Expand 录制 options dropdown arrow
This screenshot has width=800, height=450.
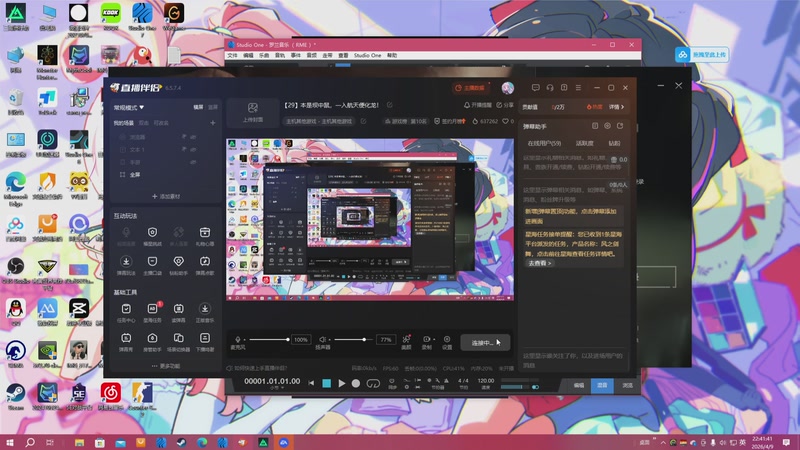click(x=434, y=340)
